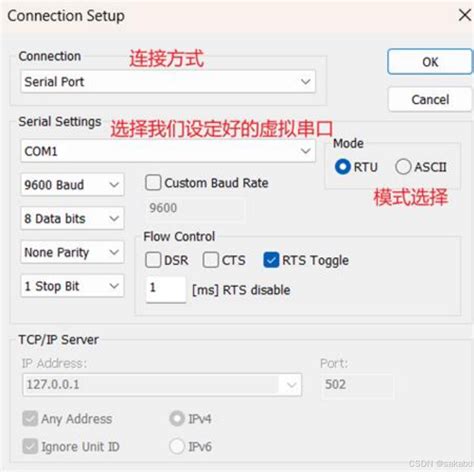This screenshot has width=474, height=472.
Task: Select the RTU mode radio button
Action: point(343,167)
